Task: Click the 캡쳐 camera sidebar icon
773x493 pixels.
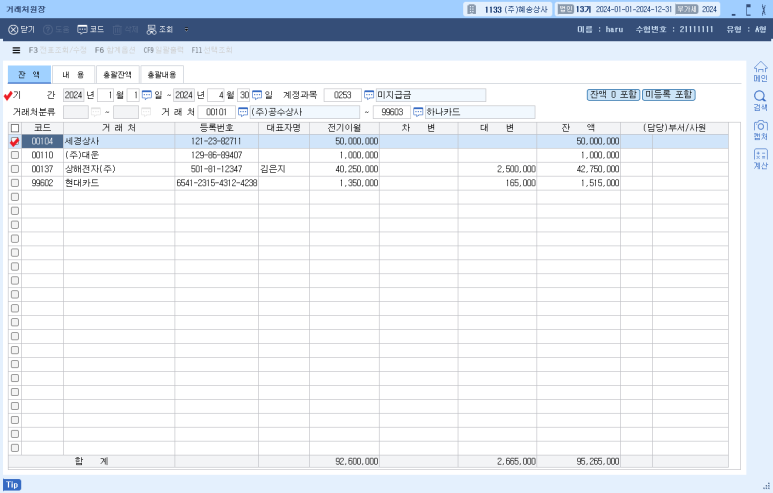Action: (x=761, y=130)
